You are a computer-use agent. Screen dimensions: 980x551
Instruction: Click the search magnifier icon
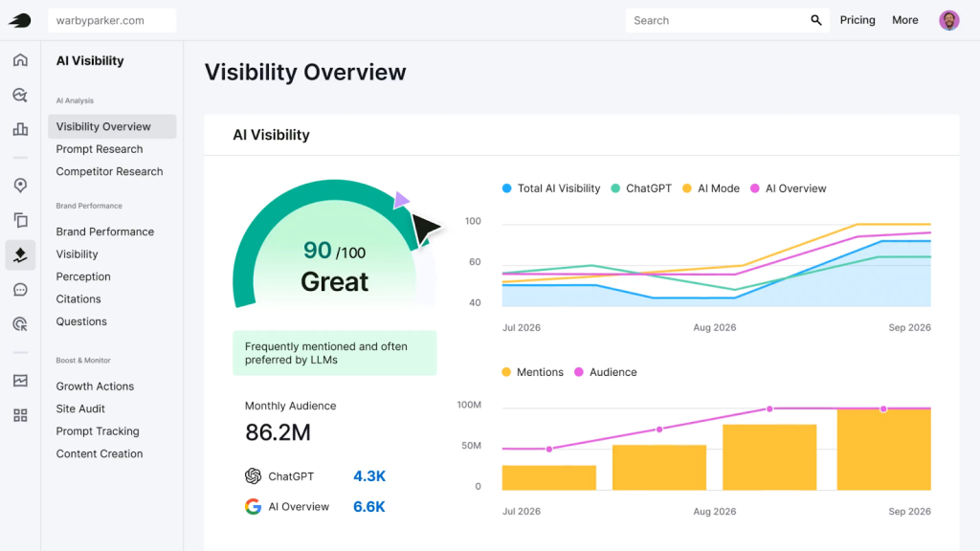815,20
